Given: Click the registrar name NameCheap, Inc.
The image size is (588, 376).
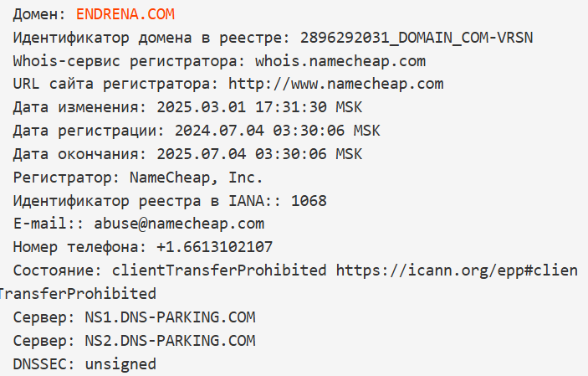Looking at the screenshot, I should [196, 178].
